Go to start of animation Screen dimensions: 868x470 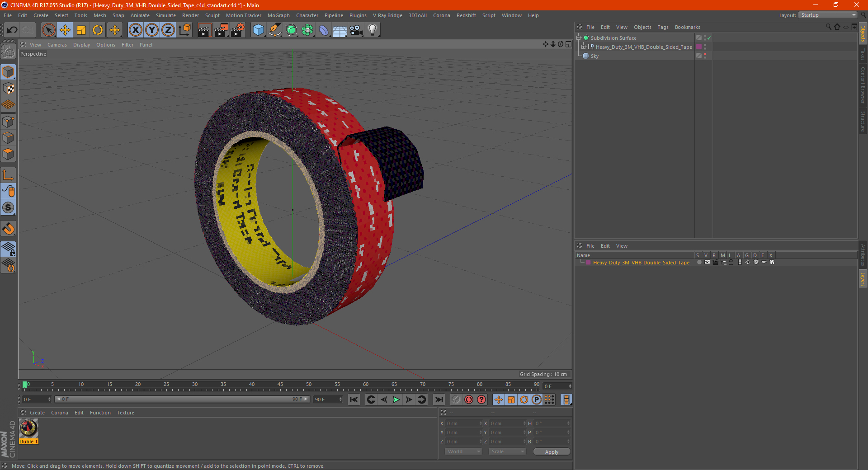354,399
